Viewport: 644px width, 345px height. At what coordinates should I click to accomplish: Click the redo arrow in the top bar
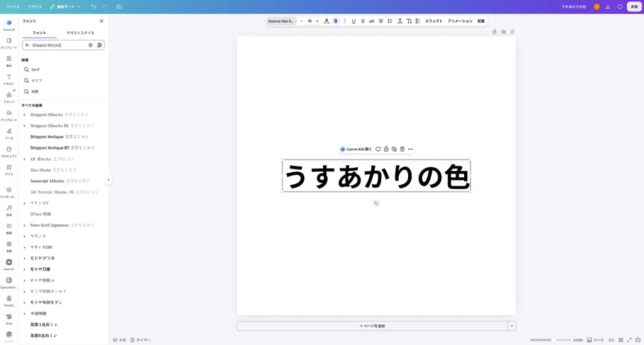pos(104,6)
